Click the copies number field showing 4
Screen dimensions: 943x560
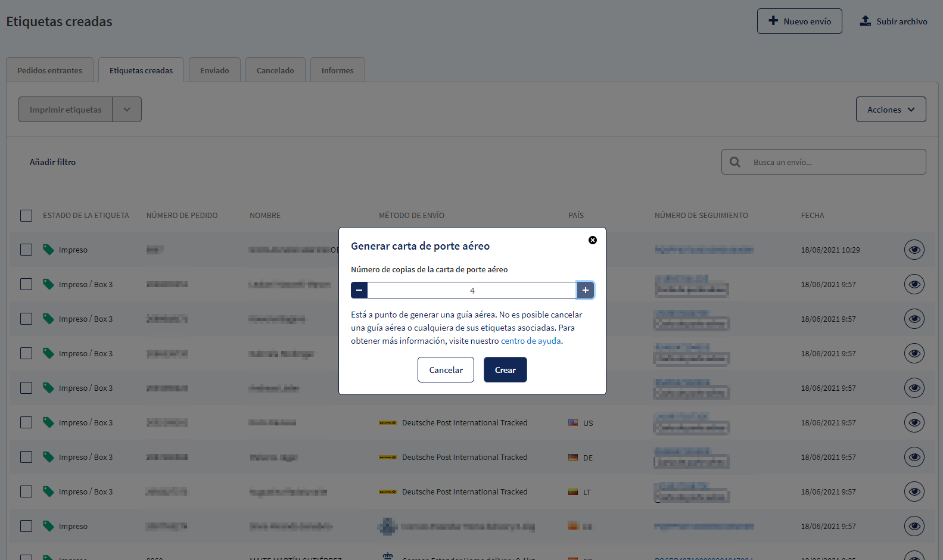pos(472,290)
